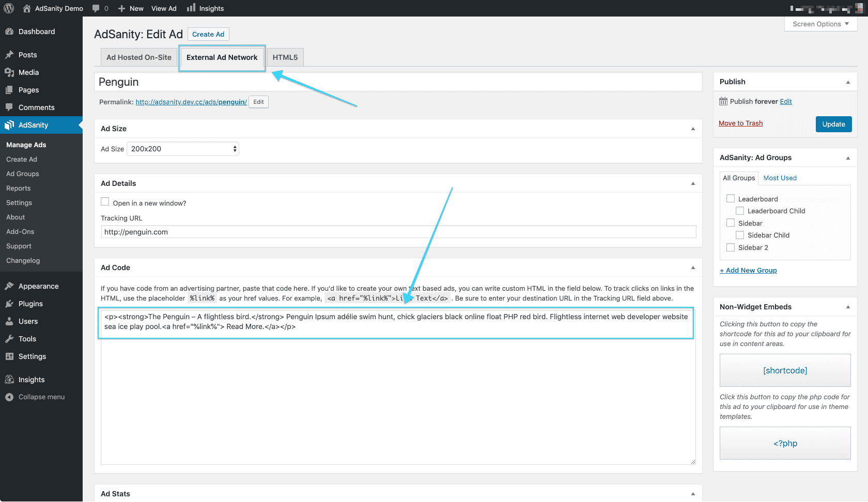Open the Insights bar chart icon in admin bar
The image size is (868, 502).
point(191,8)
